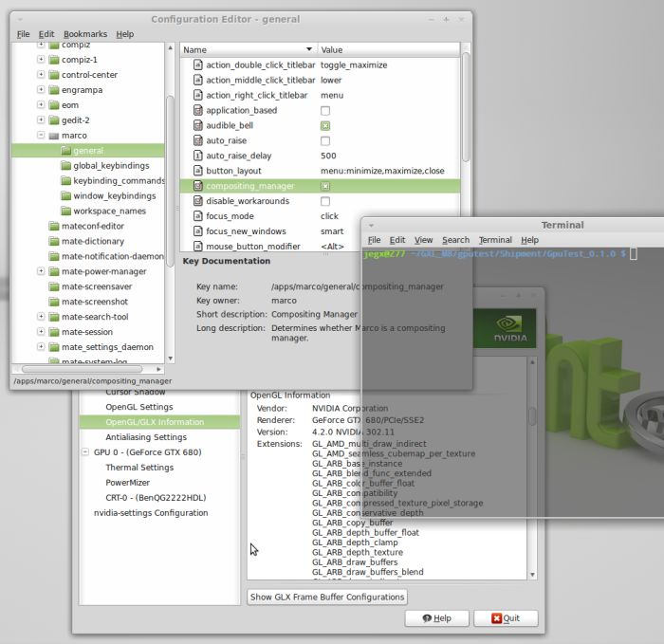
Task: Open the Configuration Editor File menu
Action: click(24, 34)
